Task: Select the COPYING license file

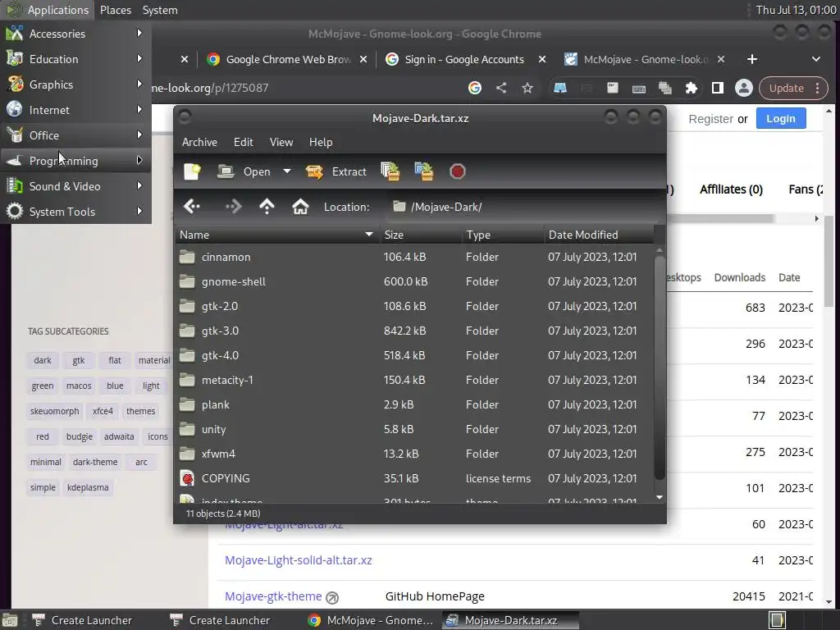Action: 414,479
